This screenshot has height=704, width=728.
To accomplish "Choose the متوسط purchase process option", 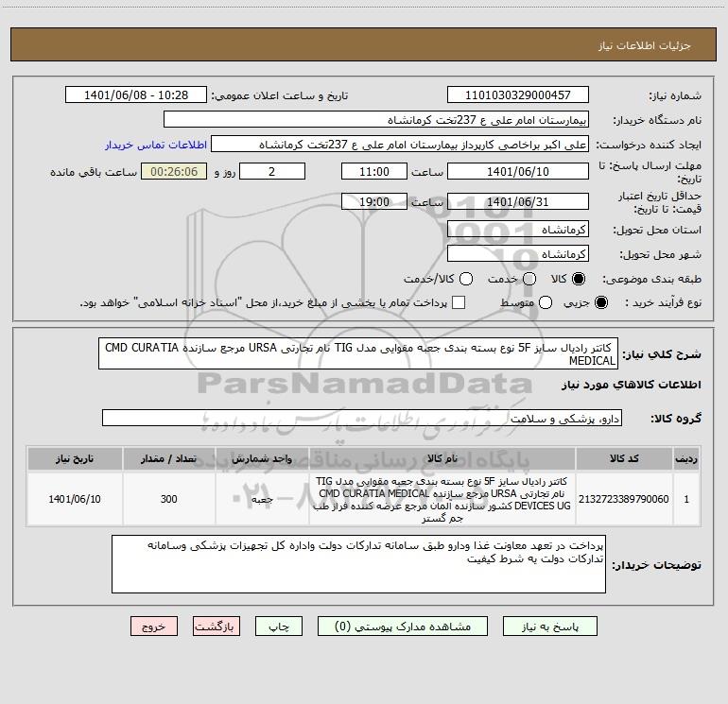I will [x=546, y=302].
